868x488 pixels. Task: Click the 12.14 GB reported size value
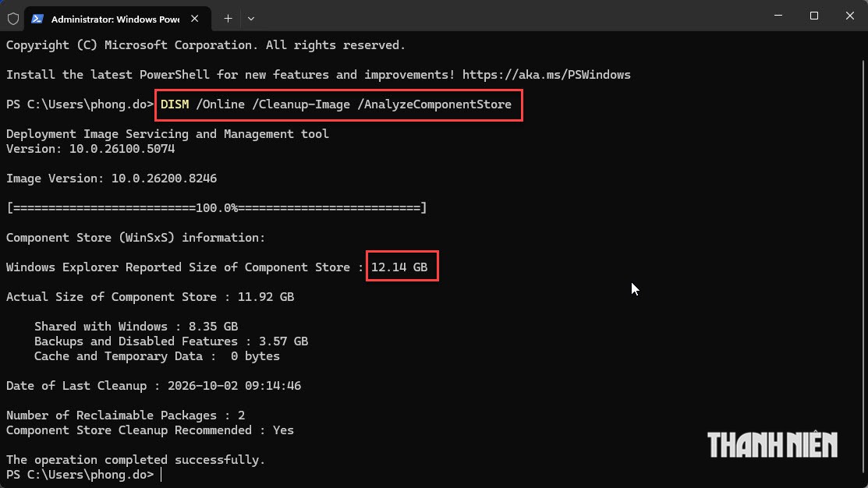click(x=399, y=267)
